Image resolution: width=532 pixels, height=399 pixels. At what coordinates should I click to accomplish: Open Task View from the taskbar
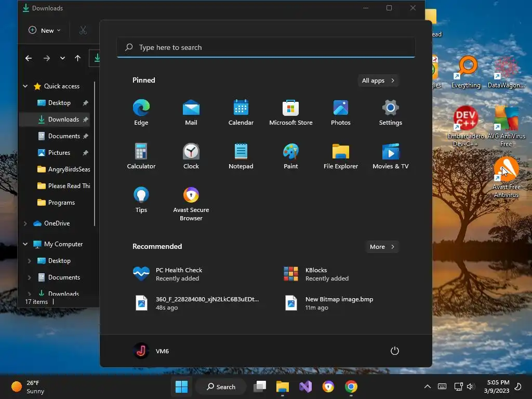(260, 387)
